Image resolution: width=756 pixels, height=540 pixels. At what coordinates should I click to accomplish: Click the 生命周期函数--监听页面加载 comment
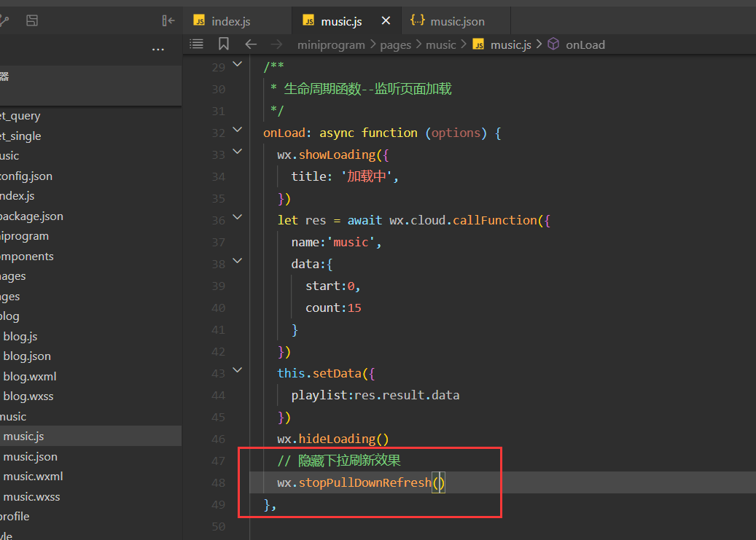(361, 89)
